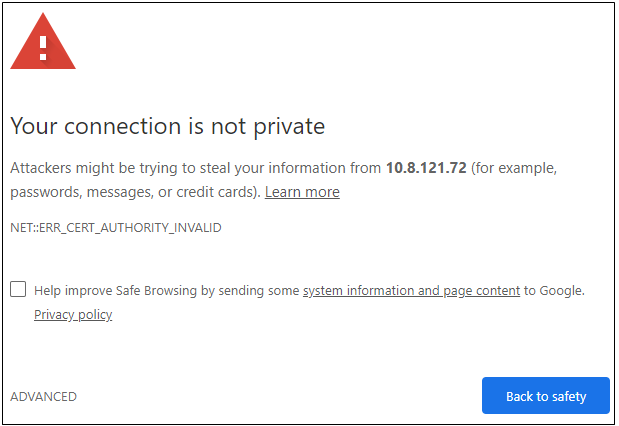Click the Back to safety button
Image resolution: width=619 pixels, height=426 pixels.
click(x=546, y=396)
